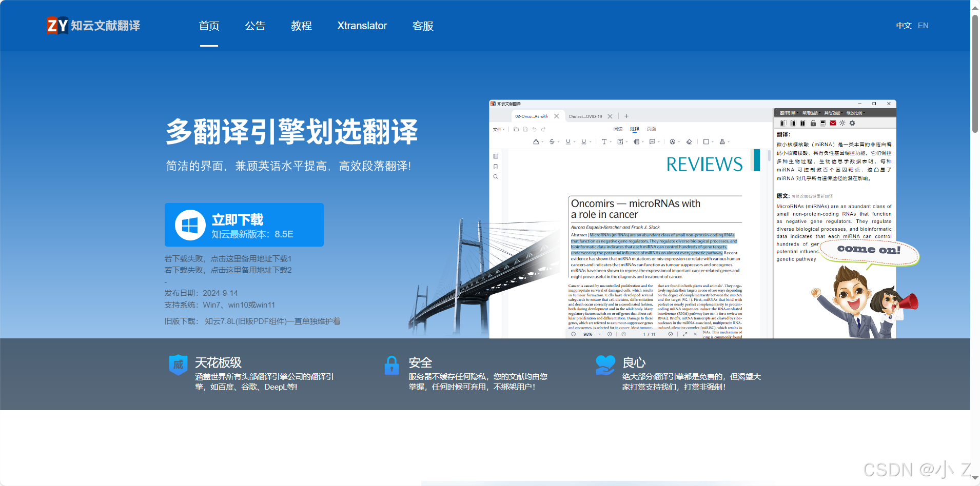Open the 首页 navigation tab
Viewport: 980px width, 486px height.
209,26
